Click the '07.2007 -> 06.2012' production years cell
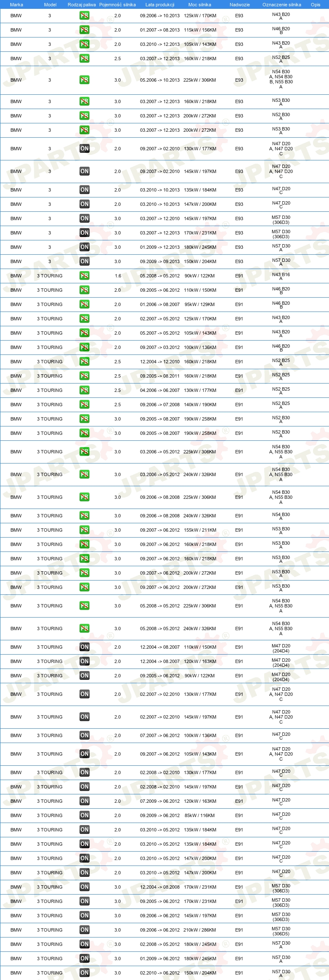This screenshot has height=980, width=329. coord(160,735)
